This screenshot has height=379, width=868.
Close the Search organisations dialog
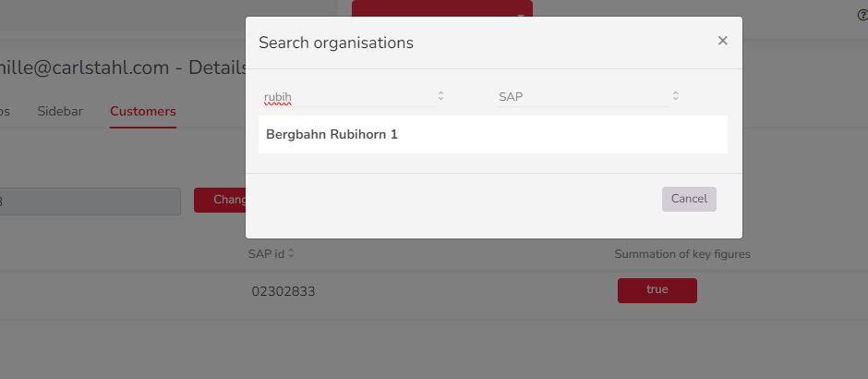click(722, 41)
